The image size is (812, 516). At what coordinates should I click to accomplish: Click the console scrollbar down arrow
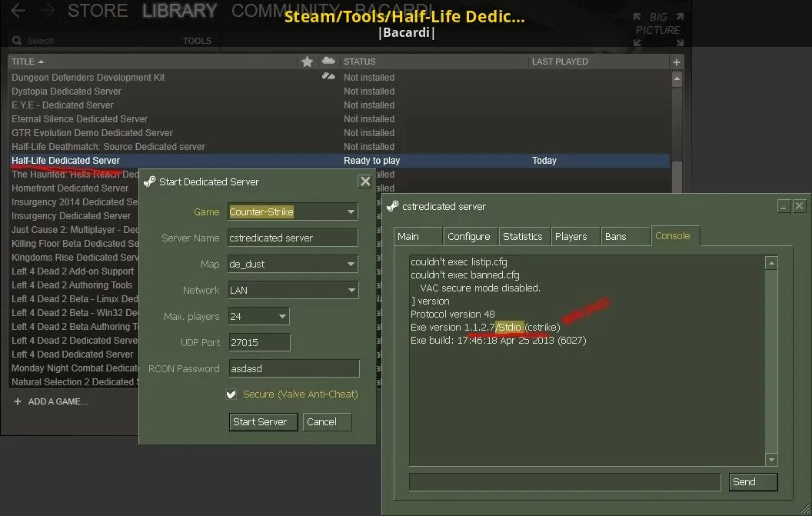(771, 460)
